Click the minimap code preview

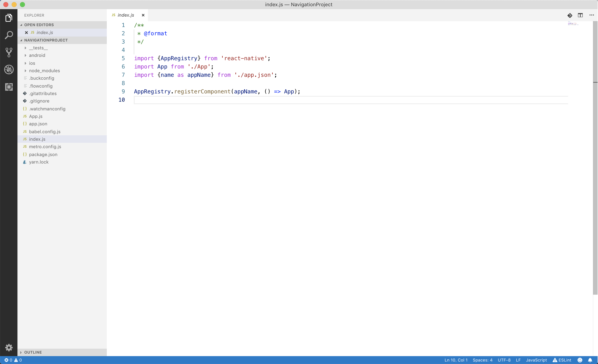pos(573,23)
